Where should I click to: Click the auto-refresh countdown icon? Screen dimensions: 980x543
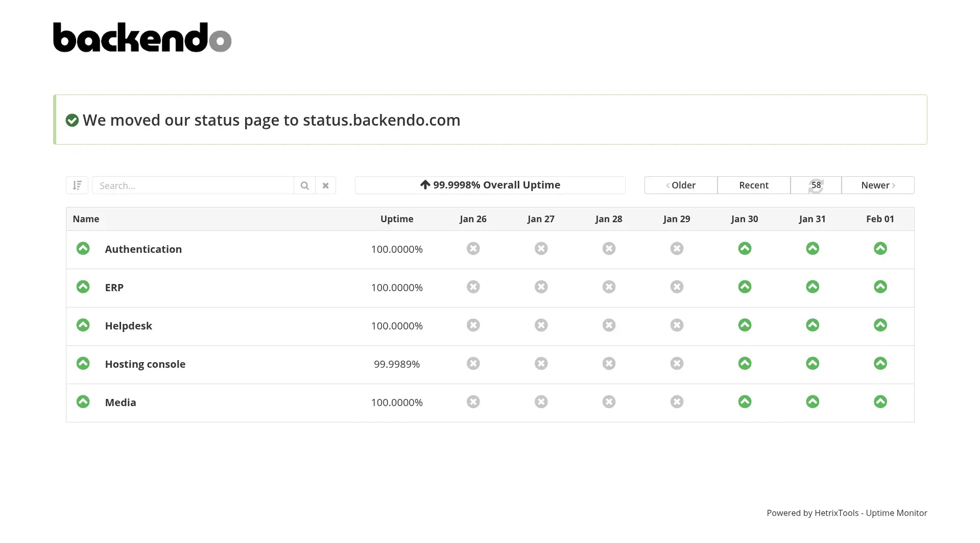[x=816, y=185]
